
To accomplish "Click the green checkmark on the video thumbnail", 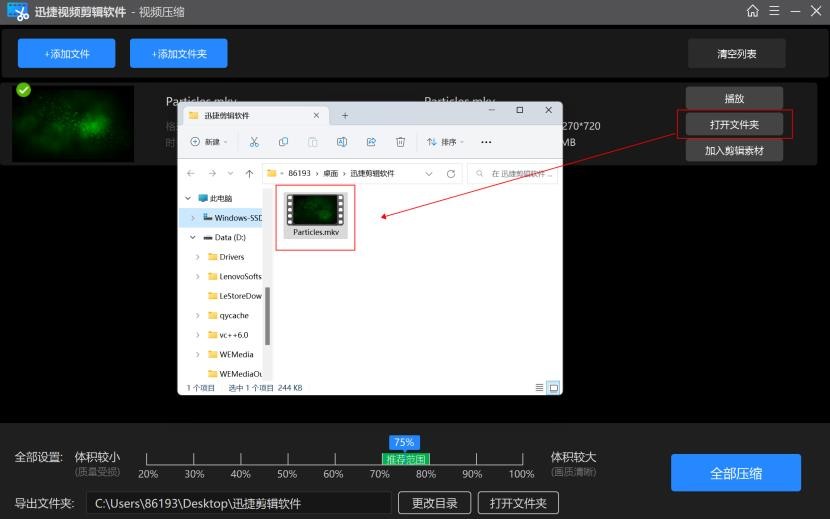I will coord(24,90).
